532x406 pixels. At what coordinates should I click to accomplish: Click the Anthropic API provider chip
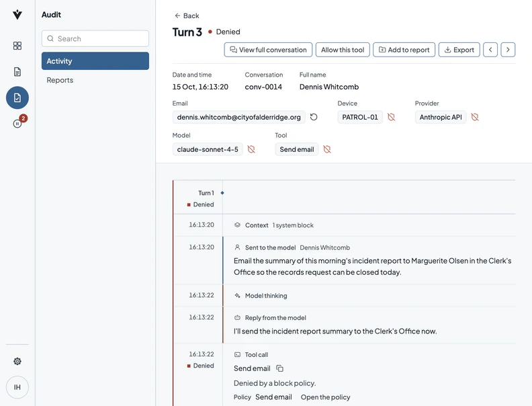pos(441,117)
